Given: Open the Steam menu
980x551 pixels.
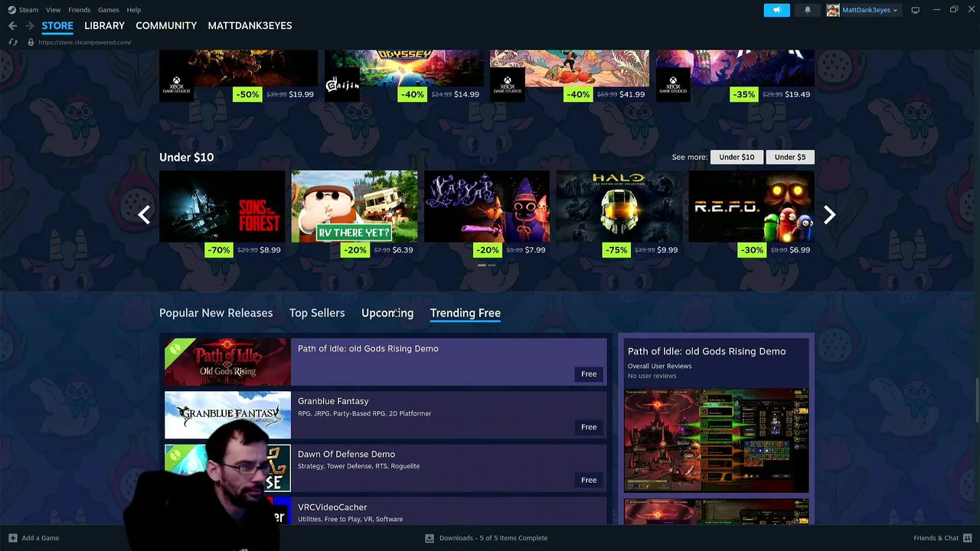Looking at the screenshot, I should 28,10.
